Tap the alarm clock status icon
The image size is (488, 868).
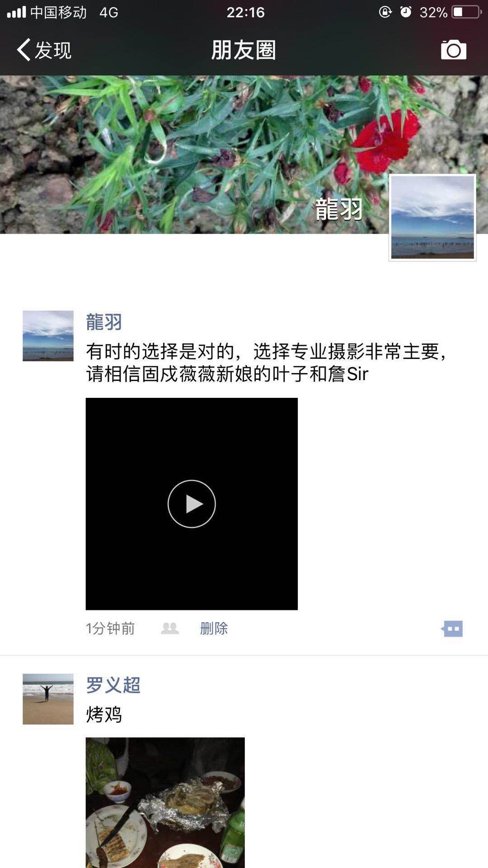pyautogui.click(x=406, y=12)
